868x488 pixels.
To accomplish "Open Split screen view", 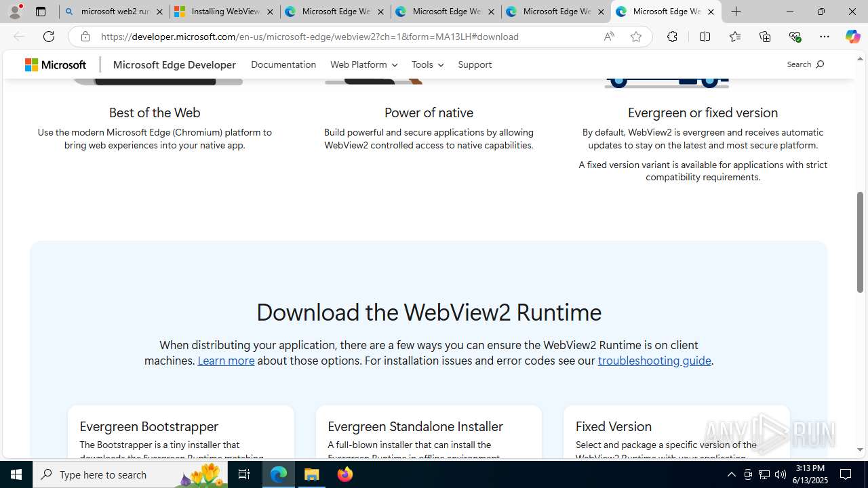I will [705, 37].
